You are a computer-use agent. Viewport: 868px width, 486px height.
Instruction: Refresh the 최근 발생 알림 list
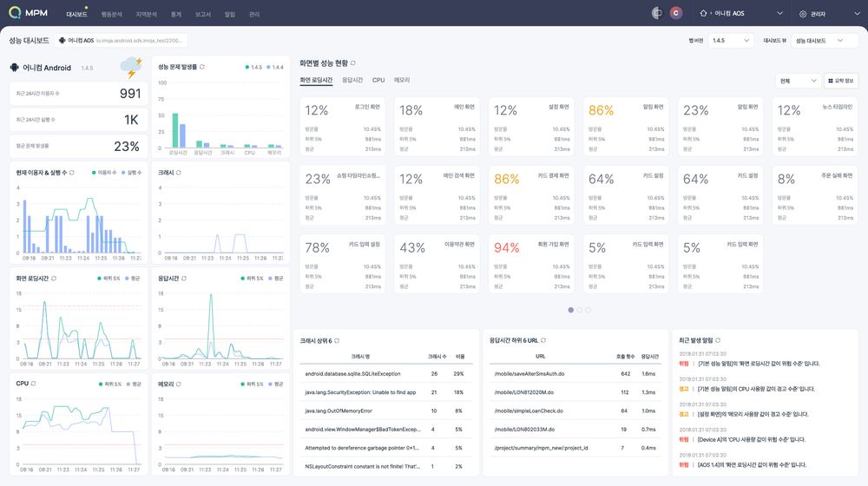point(718,340)
